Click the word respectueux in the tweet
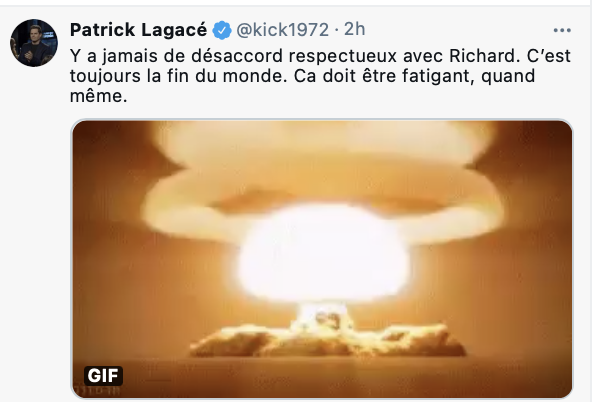 [343, 57]
